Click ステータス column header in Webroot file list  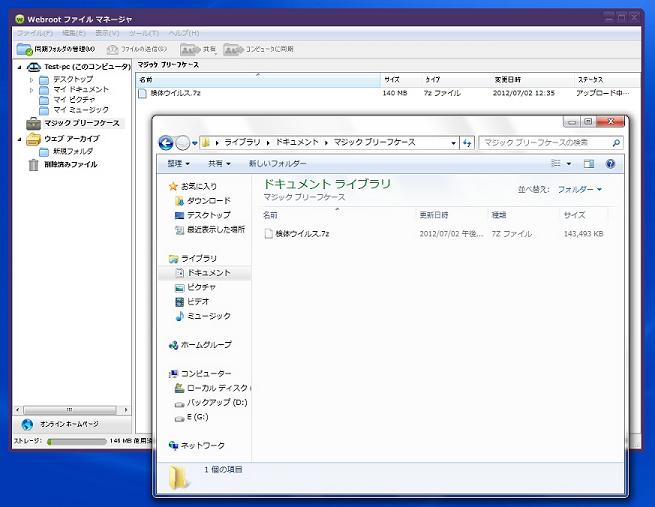(x=607, y=80)
